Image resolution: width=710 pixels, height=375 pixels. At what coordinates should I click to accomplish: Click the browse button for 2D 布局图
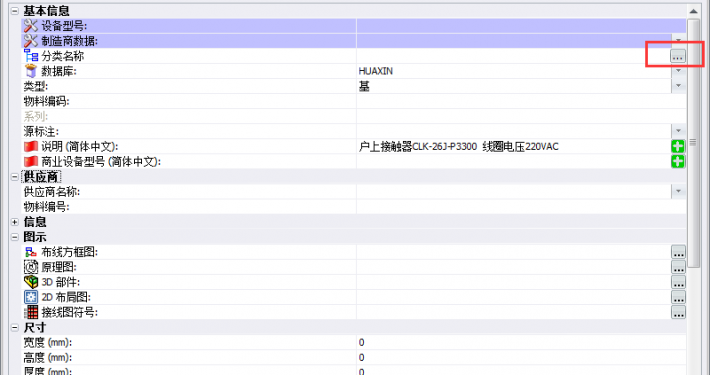click(x=678, y=298)
